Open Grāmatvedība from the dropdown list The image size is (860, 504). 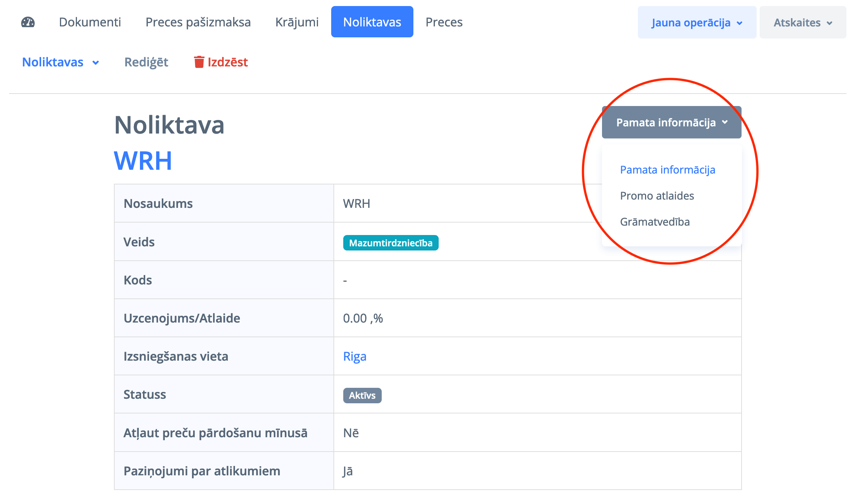[655, 222]
